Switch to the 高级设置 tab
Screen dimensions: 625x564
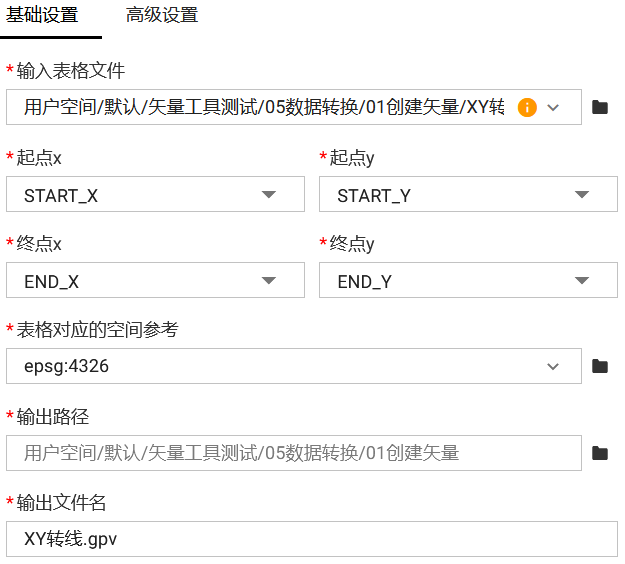(x=161, y=15)
